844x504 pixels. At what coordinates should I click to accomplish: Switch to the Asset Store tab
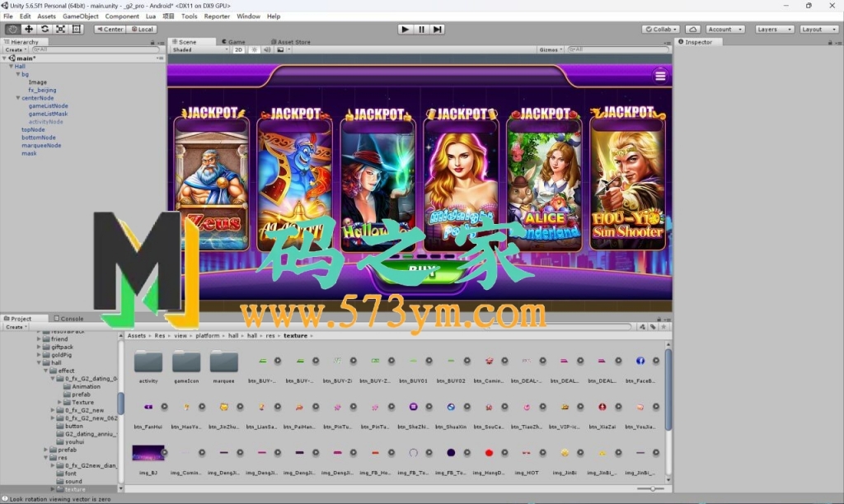click(291, 42)
